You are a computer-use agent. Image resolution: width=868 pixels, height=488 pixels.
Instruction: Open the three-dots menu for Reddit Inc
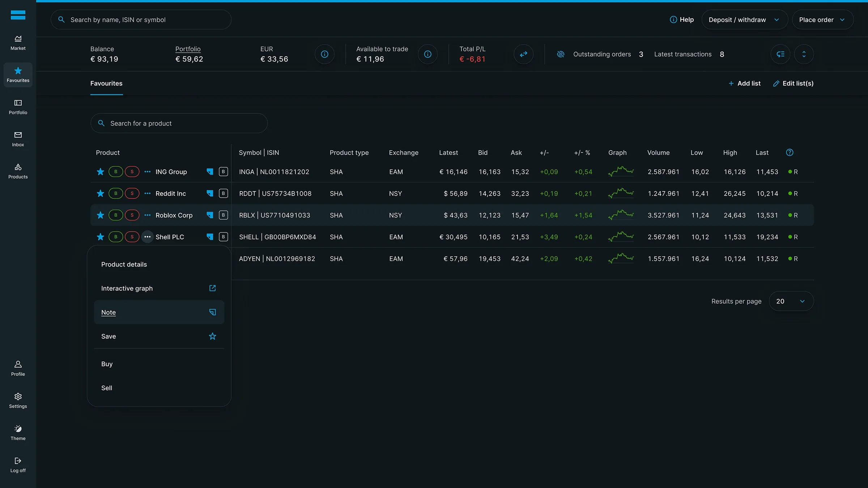[x=147, y=193]
